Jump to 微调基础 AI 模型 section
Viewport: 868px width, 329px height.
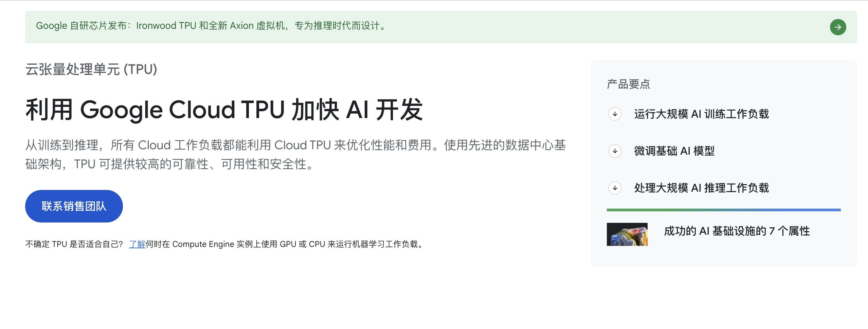pyautogui.click(x=674, y=151)
